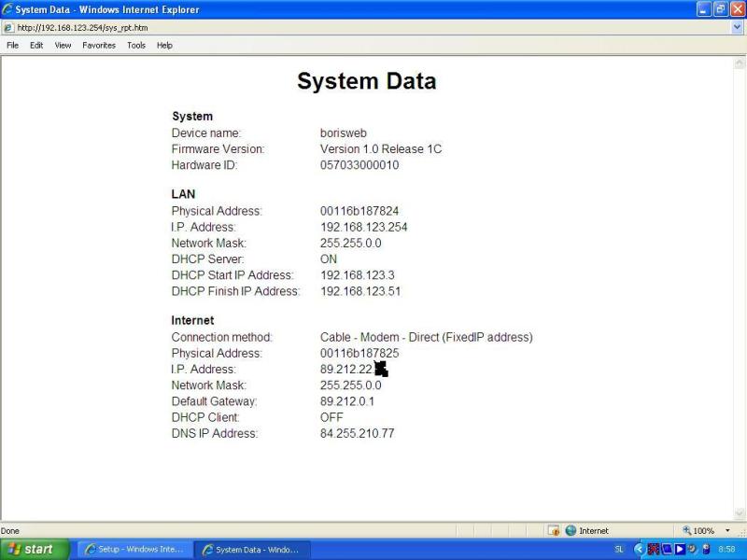Open the Tools menu
Viewport: 747px width, 560px height.
(136, 45)
